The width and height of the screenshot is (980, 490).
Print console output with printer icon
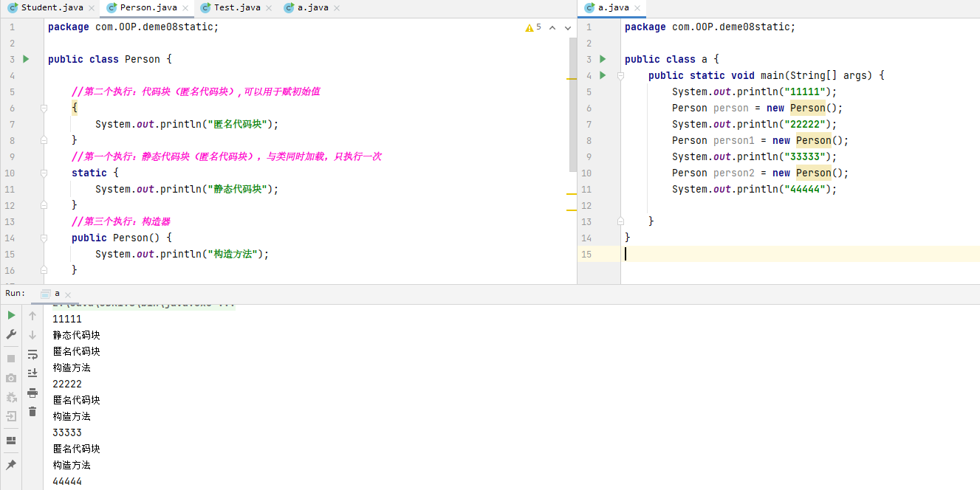(32, 393)
